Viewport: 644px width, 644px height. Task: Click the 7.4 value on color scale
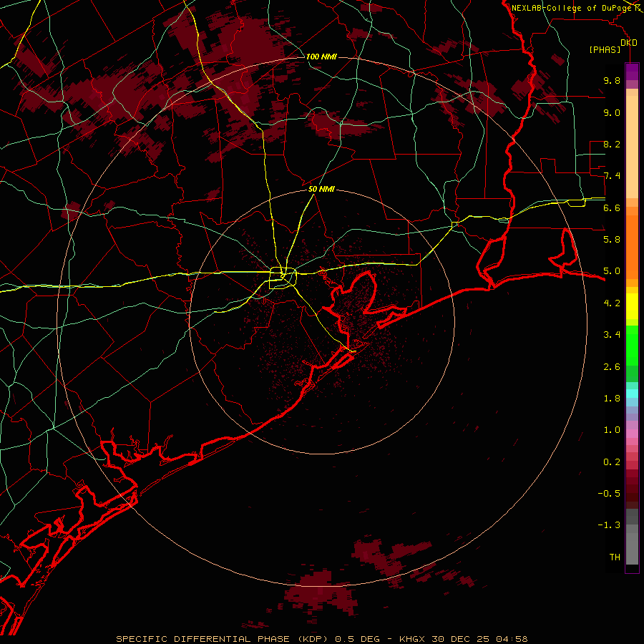point(612,176)
